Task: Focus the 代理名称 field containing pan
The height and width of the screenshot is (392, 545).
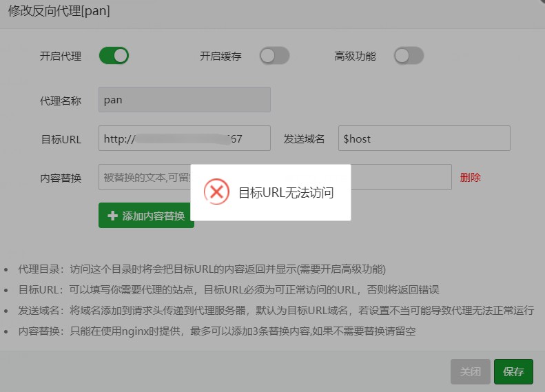Action: coord(185,100)
